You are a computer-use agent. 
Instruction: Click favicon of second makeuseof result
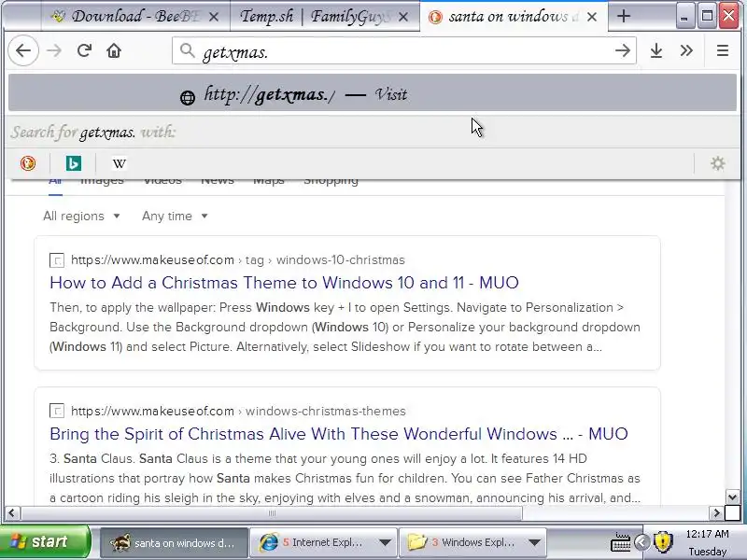coord(57,411)
